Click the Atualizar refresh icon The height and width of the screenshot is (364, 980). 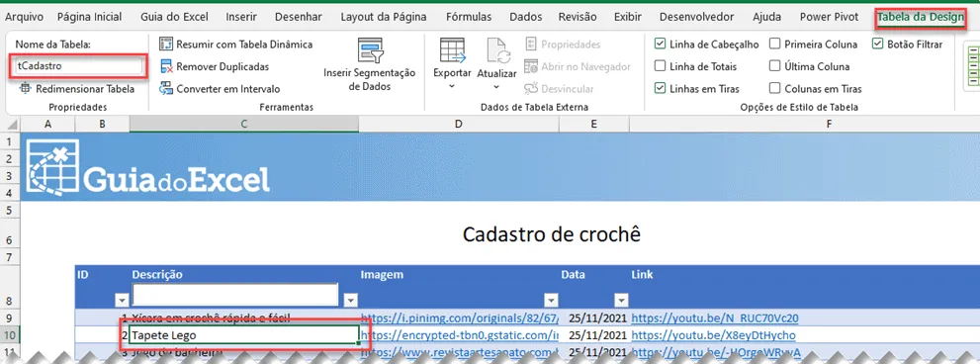coord(499,50)
